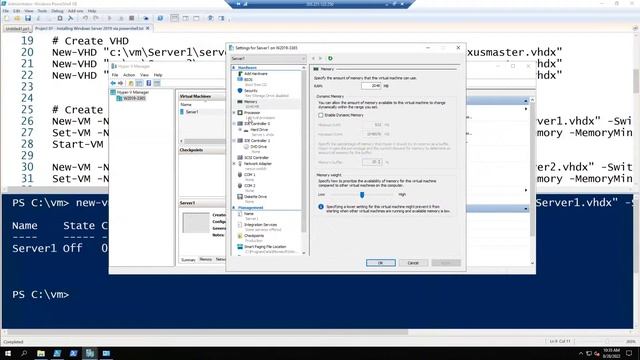Open File Explorer from taskbar
Screen dimensions: 640x360
[41, 353]
